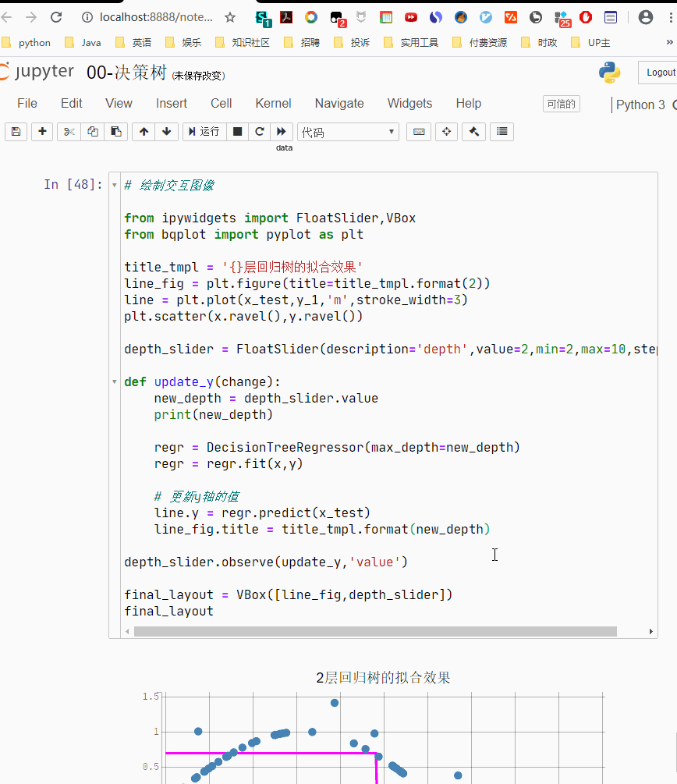Click the hammer toolbar icon
The width and height of the screenshot is (677, 784).
pyautogui.click(x=474, y=132)
